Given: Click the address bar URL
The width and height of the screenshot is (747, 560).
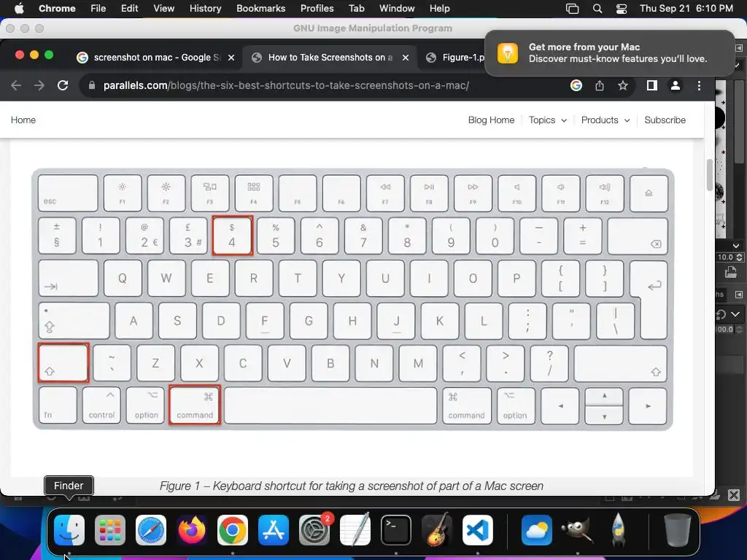Looking at the screenshot, I should tap(286, 85).
